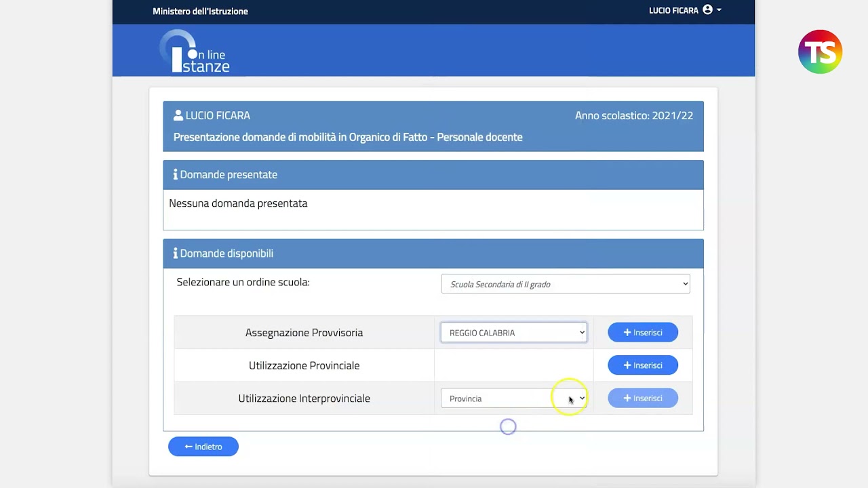
Task: Click the user account icon in top bar
Action: (707, 10)
